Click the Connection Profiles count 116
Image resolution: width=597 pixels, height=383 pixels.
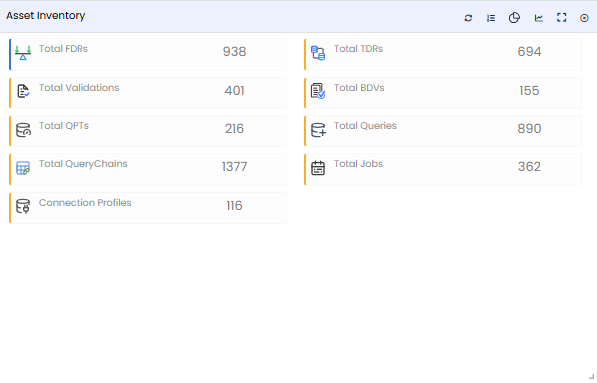(x=234, y=206)
